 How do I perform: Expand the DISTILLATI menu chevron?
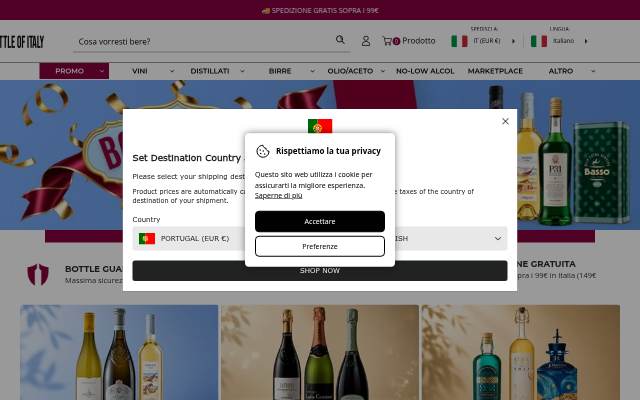(242, 71)
